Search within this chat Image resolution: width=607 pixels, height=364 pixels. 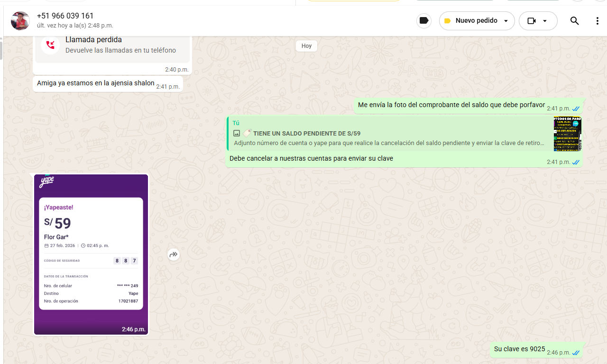[574, 21]
